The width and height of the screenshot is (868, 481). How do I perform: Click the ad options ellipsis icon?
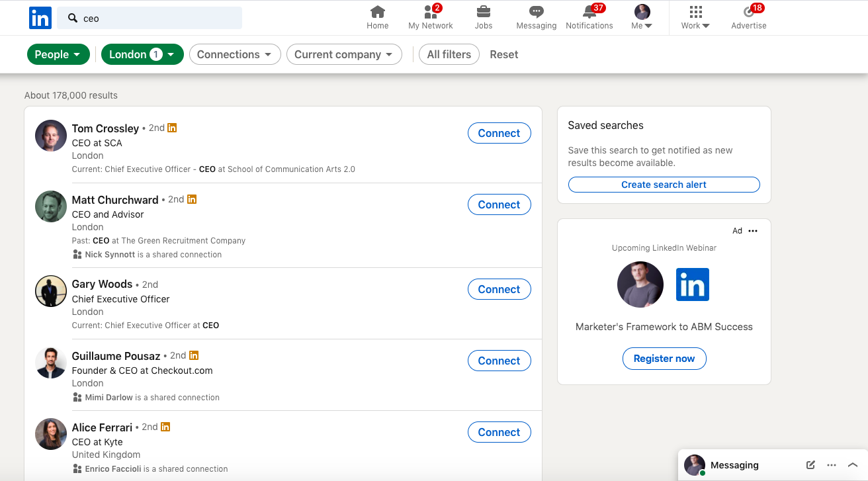coord(753,230)
